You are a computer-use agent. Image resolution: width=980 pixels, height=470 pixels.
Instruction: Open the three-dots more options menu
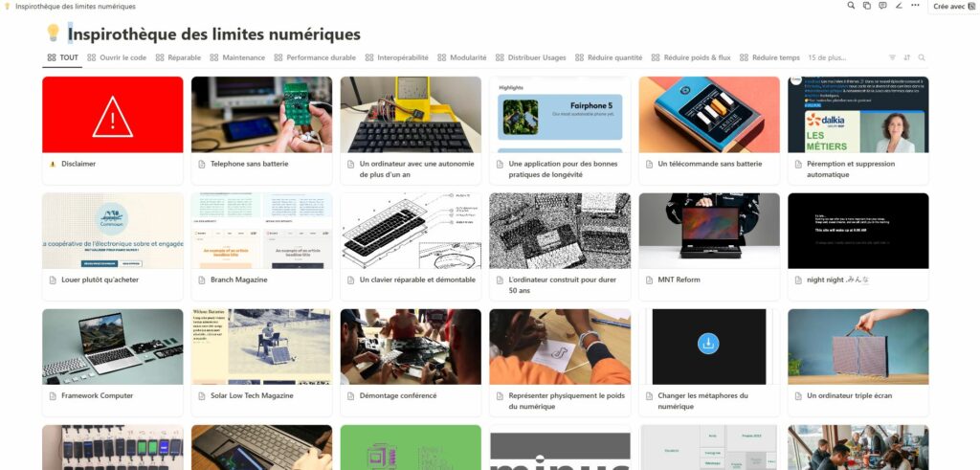(x=915, y=6)
